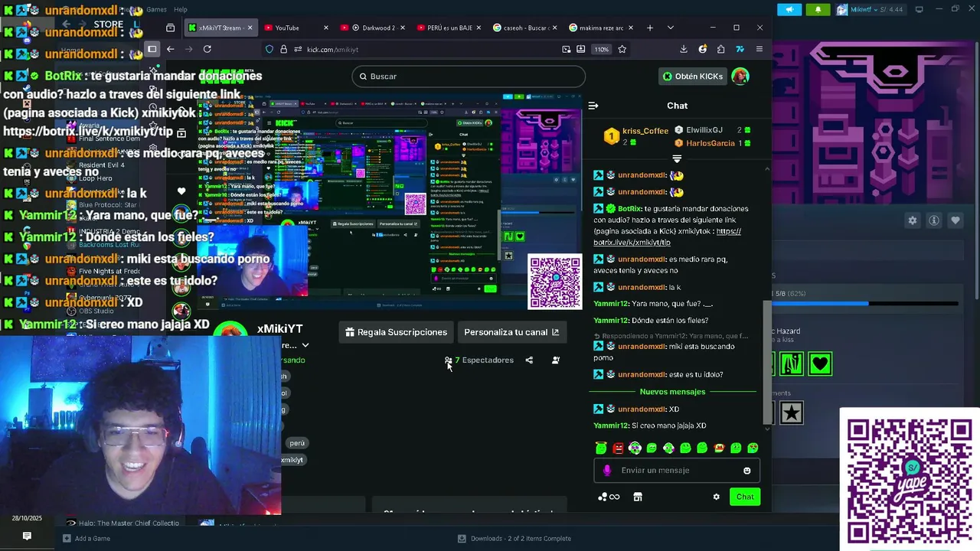Click the QR code on the stream

(x=555, y=282)
